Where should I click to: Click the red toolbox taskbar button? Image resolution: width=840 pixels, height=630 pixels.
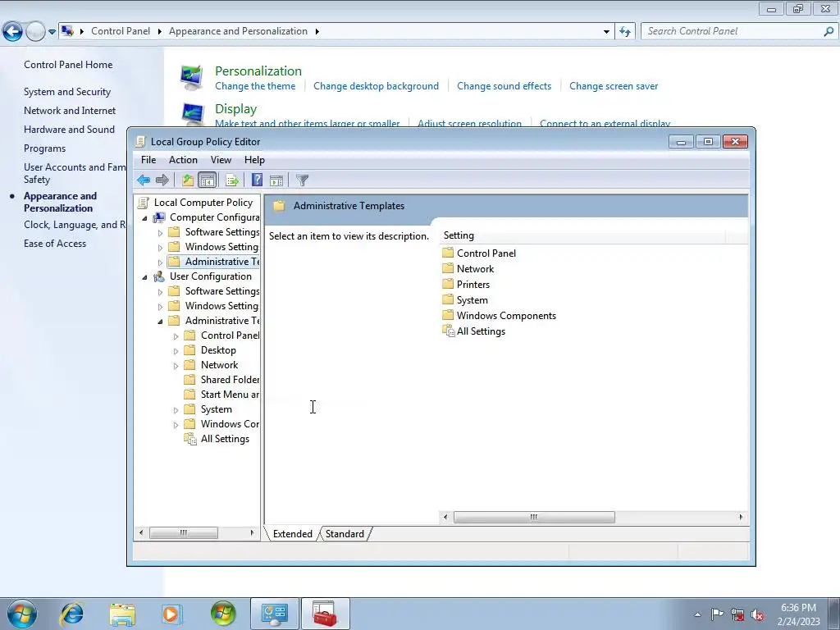point(325,614)
